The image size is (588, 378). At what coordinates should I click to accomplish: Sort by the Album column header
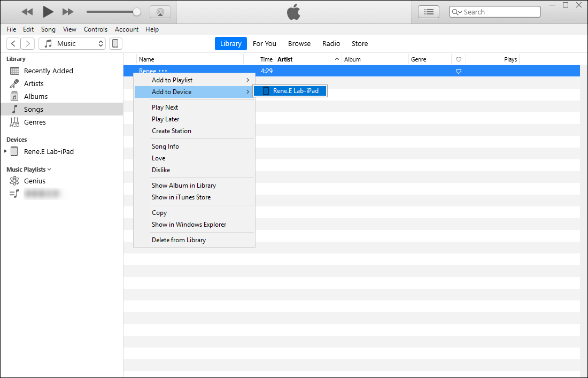[375, 59]
